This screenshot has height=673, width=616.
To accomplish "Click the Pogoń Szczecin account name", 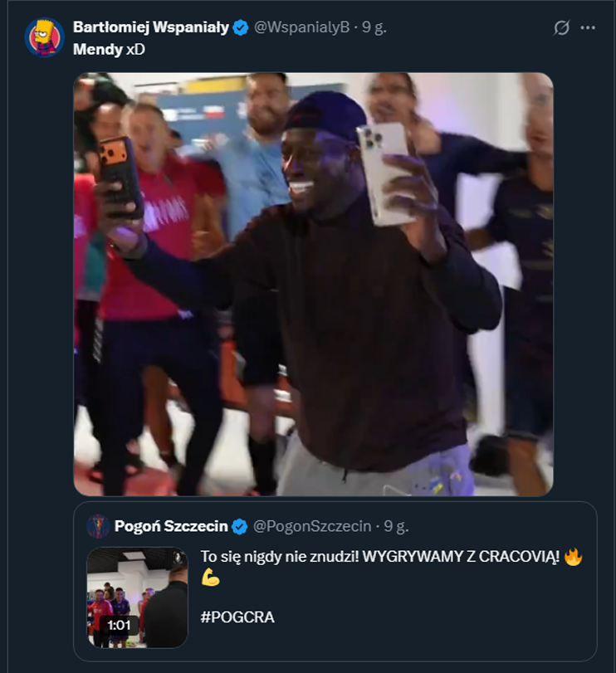I will click(171, 526).
